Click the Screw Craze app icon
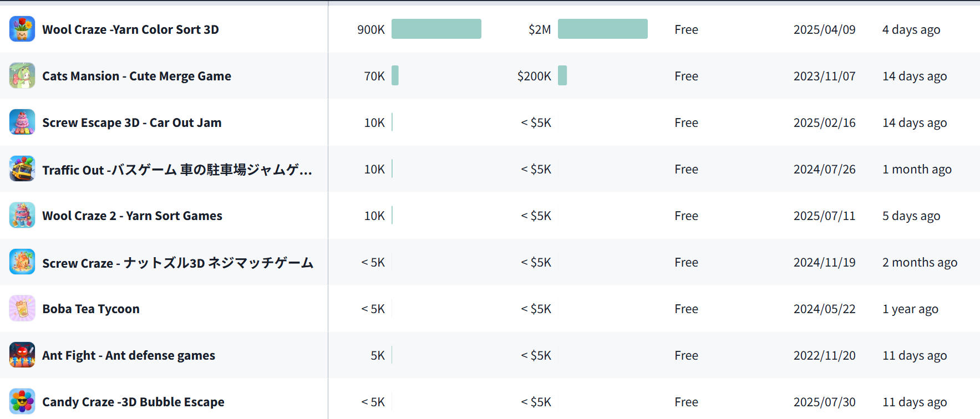This screenshot has height=419, width=980. [22, 262]
